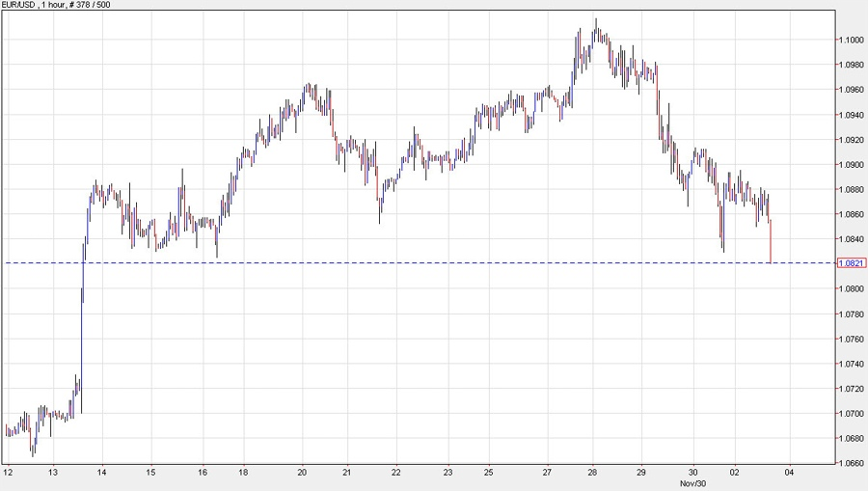
Task: Click date label 02 on time axis
Action: point(735,473)
